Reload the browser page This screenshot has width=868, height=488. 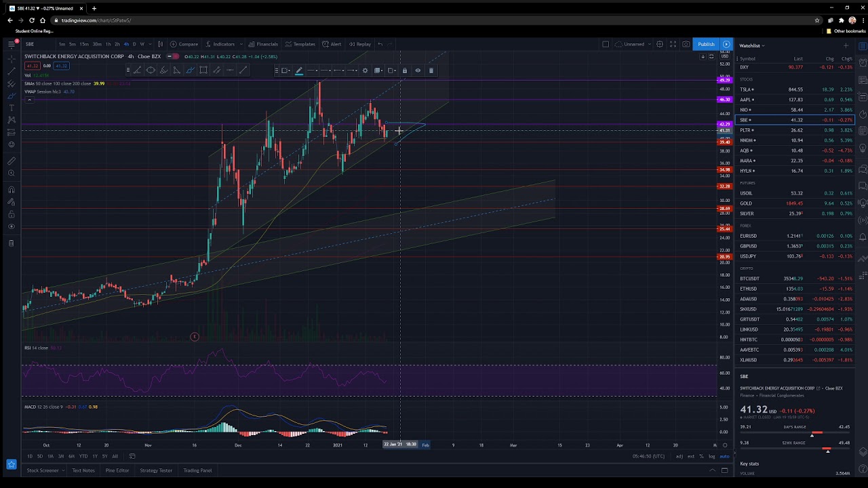[31, 20]
